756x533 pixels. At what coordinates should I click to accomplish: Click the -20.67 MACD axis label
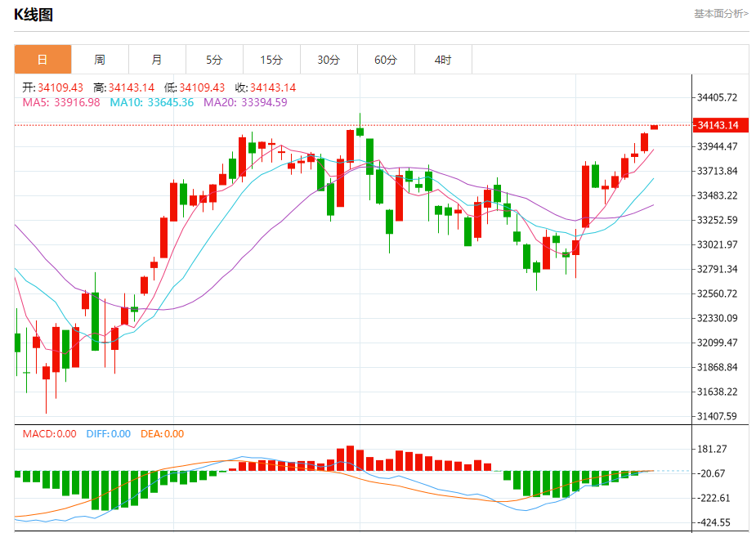pyautogui.click(x=711, y=473)
